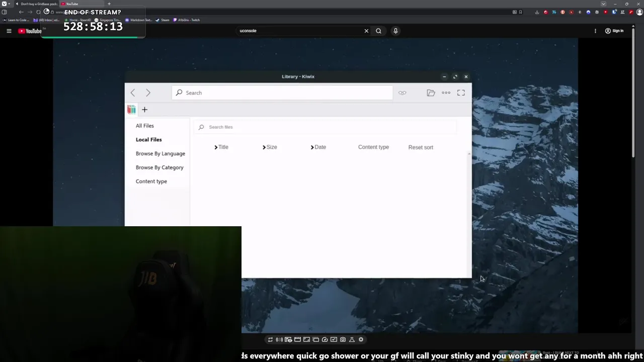
Task: Open Browse By Language in sidebar
Action: [160, 153]
